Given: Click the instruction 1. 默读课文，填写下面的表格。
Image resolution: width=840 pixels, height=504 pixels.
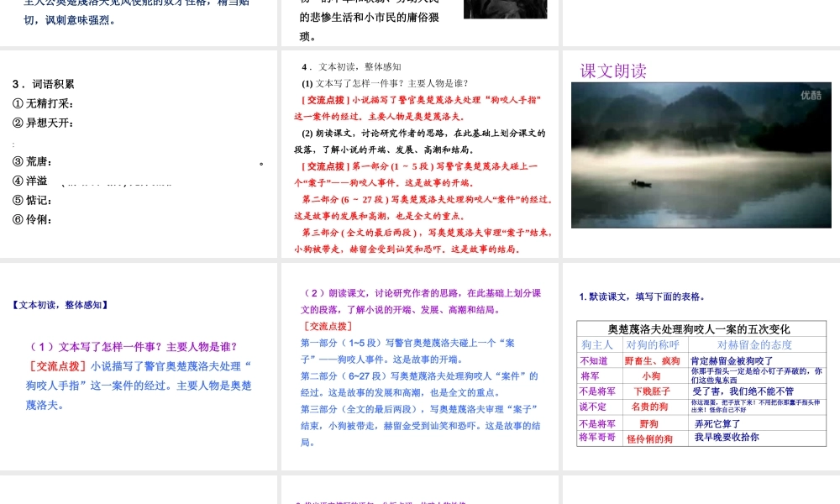Looking at the screenshot, I should pyautogui.click(x=642, y=297).
